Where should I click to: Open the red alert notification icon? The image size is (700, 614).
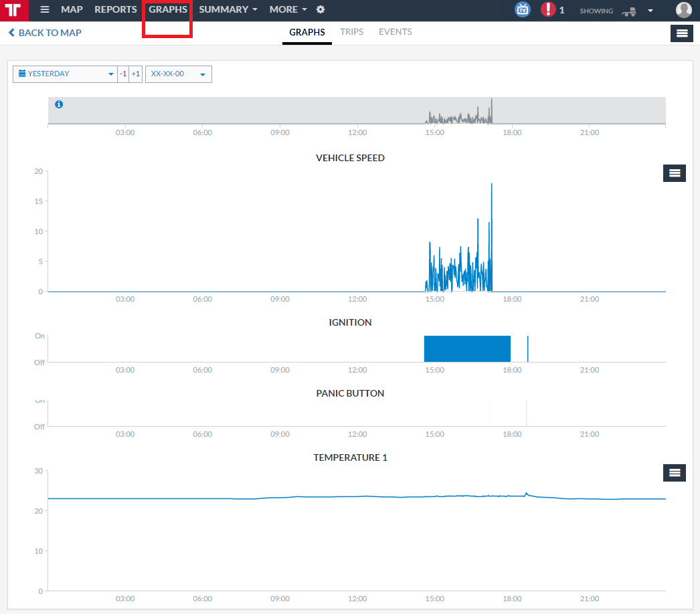click(548, 9)
